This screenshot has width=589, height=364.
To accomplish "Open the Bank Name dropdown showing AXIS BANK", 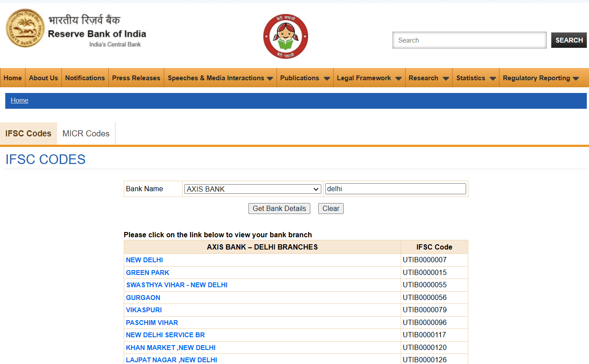I will (252, 189).
